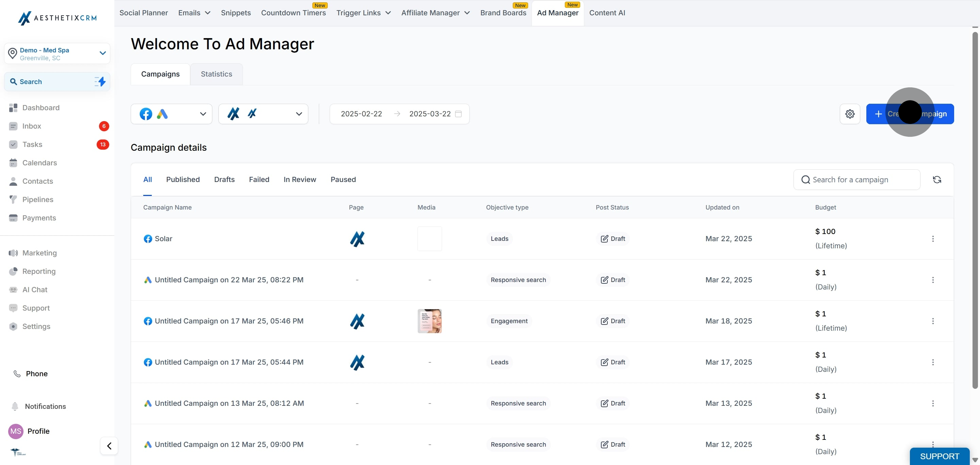Image resolution: width=980 pixels, height=465 pixels.
Task: Open Ad Manager settings gear icon
Action: click(x=850, y=114)
